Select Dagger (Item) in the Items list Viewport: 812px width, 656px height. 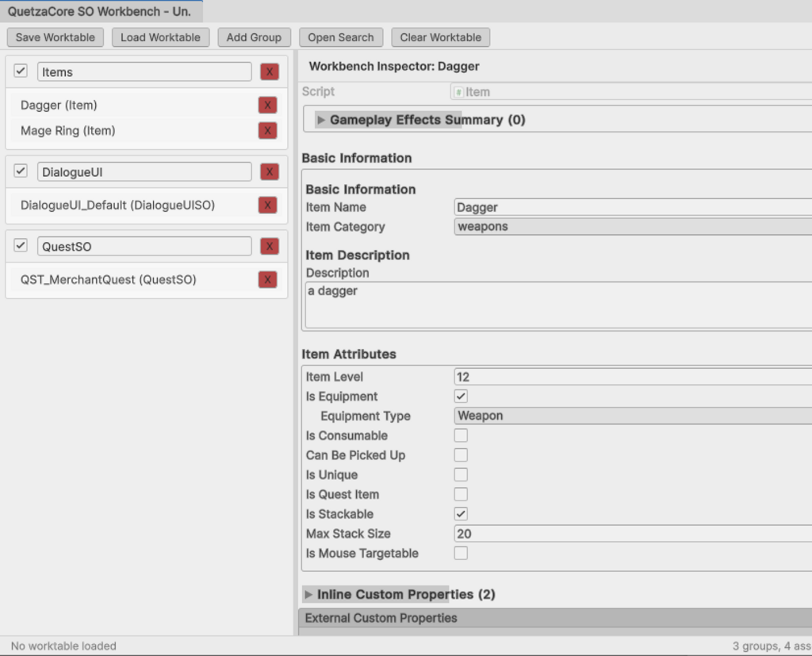pyautogui.click(x=59, y=105)
